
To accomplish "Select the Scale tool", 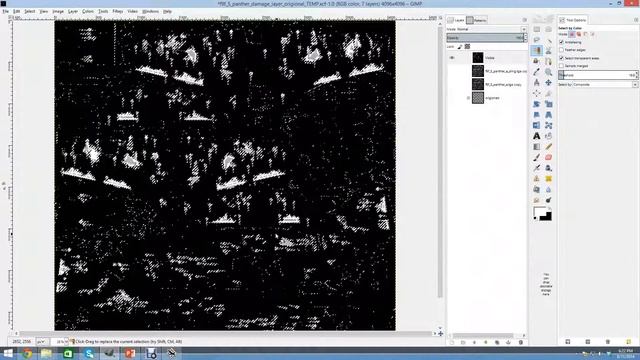I will pos(549,104).
